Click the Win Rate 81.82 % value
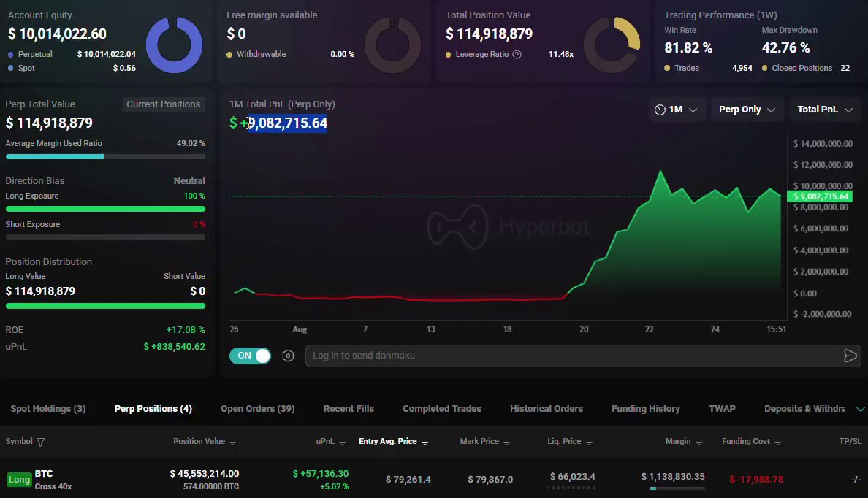Screen dimensions: 868x498 pyautogui.click(x=688, y=48)
